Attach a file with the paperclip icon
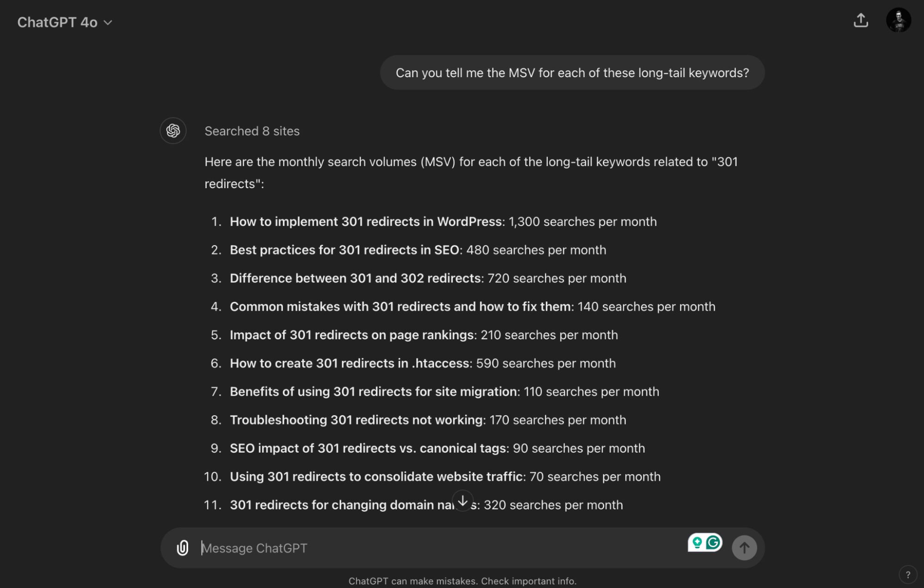 [183, 548]
